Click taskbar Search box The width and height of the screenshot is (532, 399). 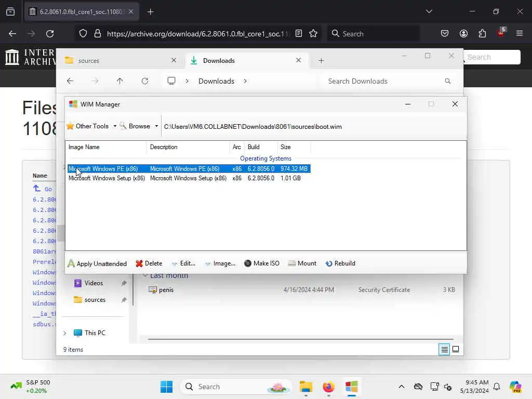click(x=236, y=387)
